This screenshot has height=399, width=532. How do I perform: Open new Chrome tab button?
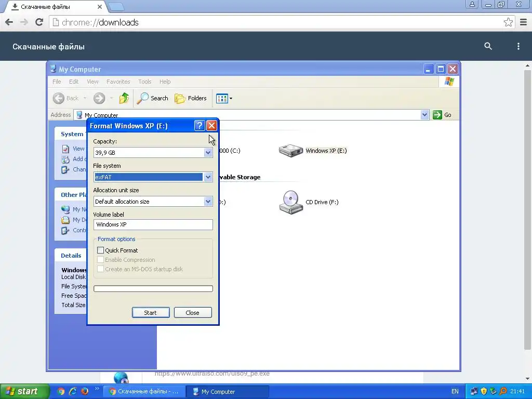117,7
